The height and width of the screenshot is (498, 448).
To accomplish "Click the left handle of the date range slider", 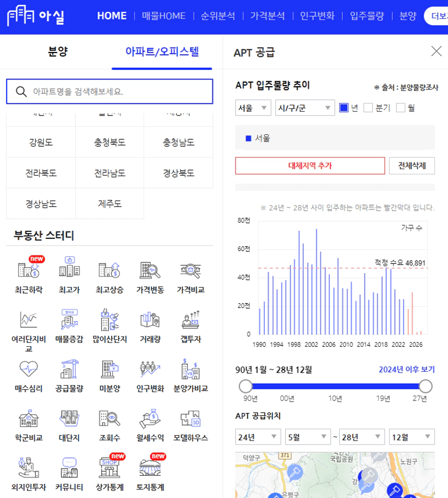I will [x=245, y=386].
